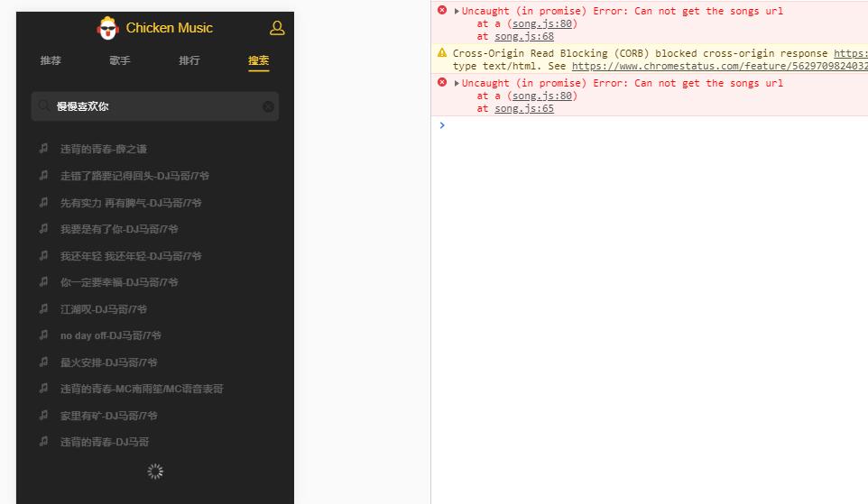
Task: Click music note icon beside 我还年轻 我还年轻
Action: click(x=43, y=255)
